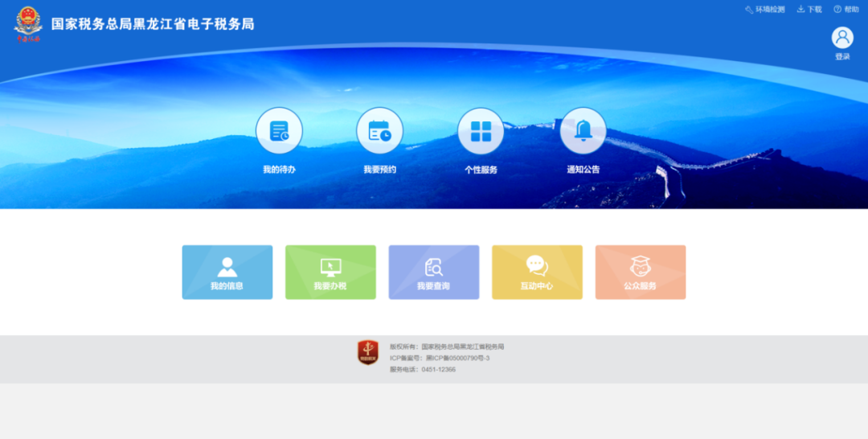Image resolution: width=868 pixels, height=439 pixels.
Task: Open the 我要预约 calendar icon
Action: pos(379,130)
